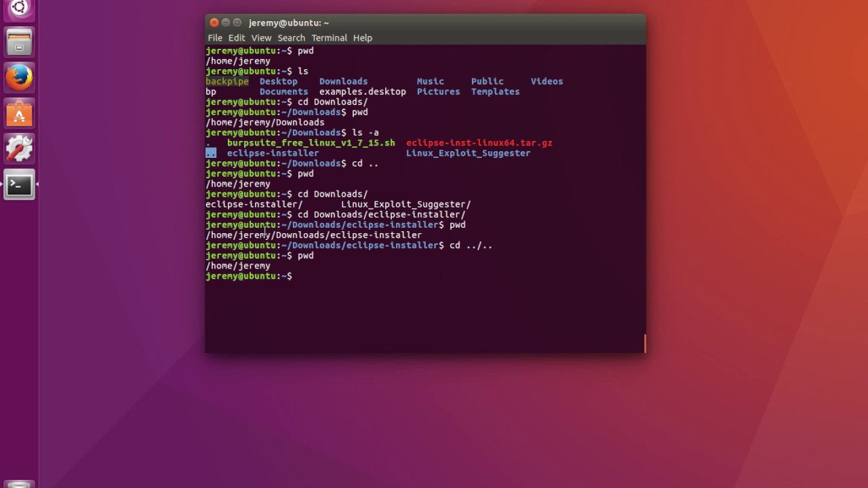Select the Terminal icon in the launcher
Image resolution: width=868 pixels, height=488 pixels.
pos(19,184)
